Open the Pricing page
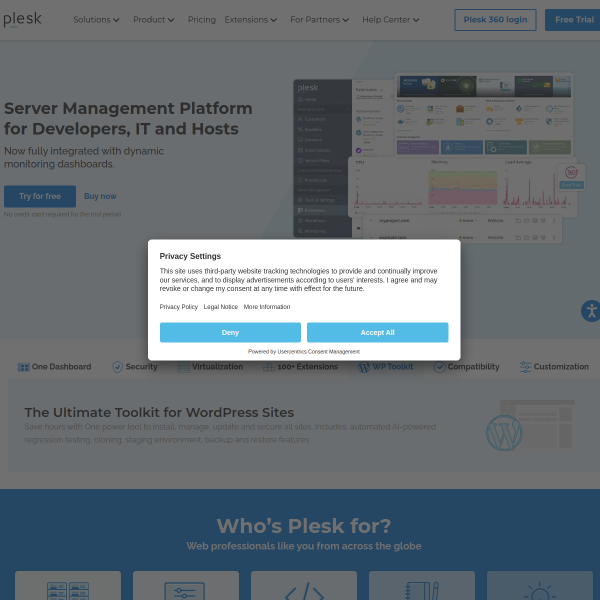This screenshot has width=600, height=600. 202,20
